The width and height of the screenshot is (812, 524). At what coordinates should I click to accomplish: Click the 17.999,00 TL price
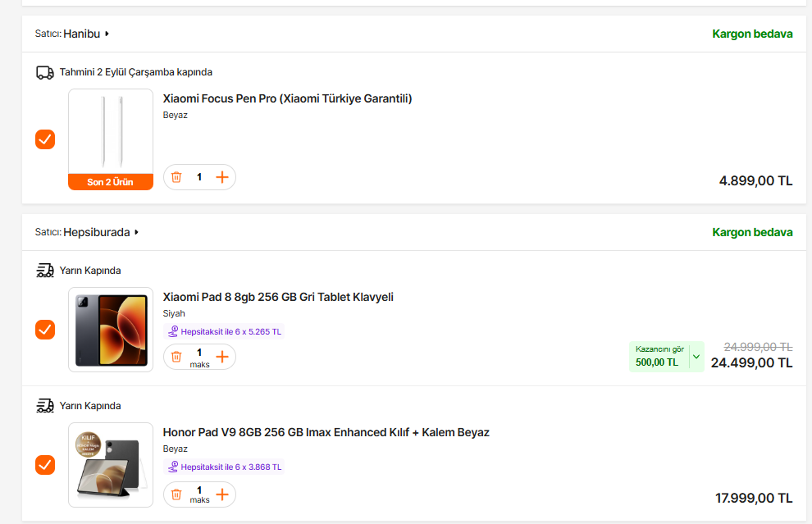click(x=754, y=498)
